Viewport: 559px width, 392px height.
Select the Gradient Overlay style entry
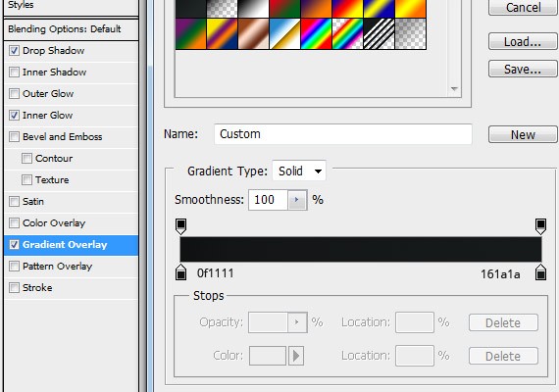(x=71, y=245)
